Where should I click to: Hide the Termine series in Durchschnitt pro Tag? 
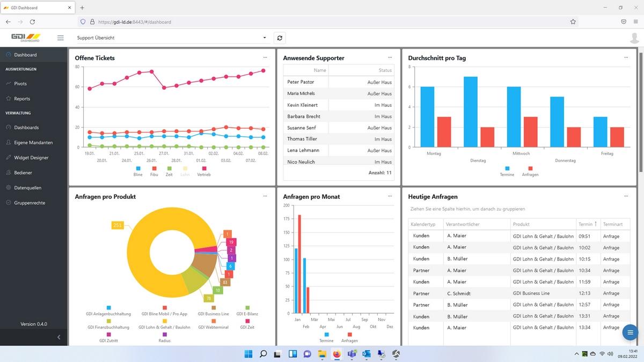pos(507,171)
